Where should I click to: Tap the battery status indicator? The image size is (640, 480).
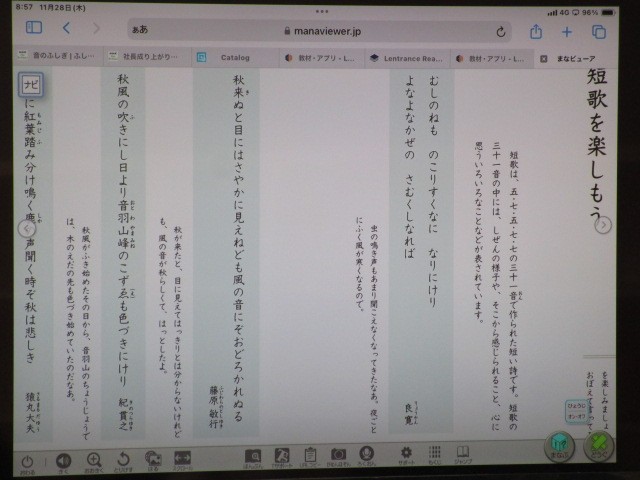tap(608, 13)
